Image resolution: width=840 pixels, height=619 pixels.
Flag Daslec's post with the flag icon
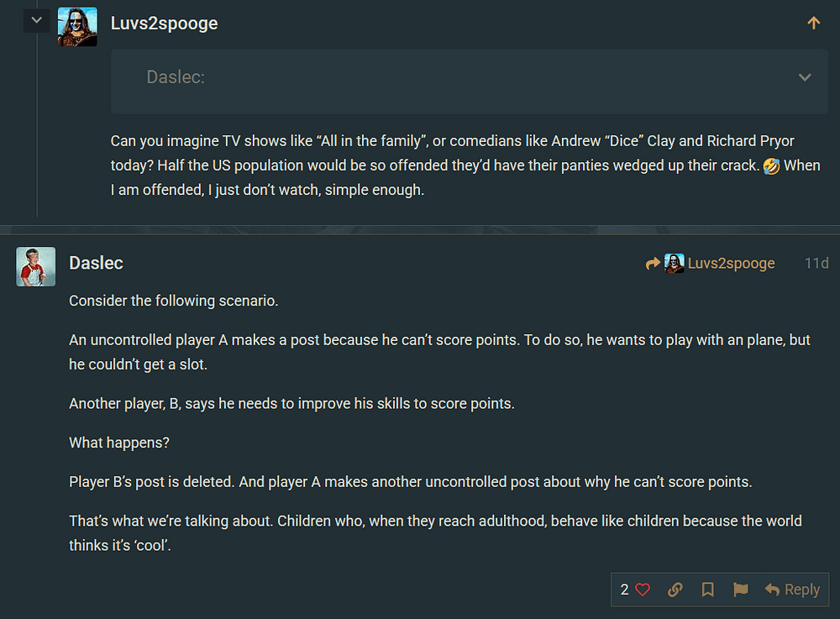pos(740,590)
